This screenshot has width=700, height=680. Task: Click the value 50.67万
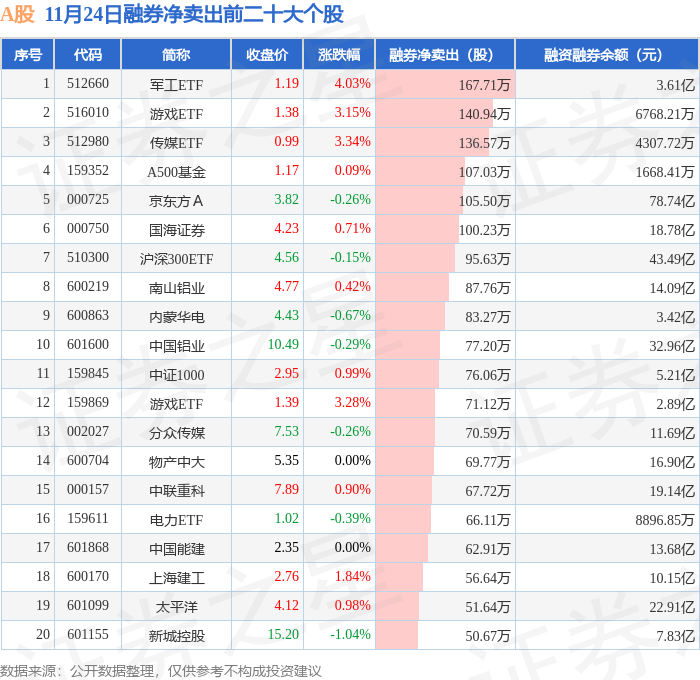coord(488,636)
